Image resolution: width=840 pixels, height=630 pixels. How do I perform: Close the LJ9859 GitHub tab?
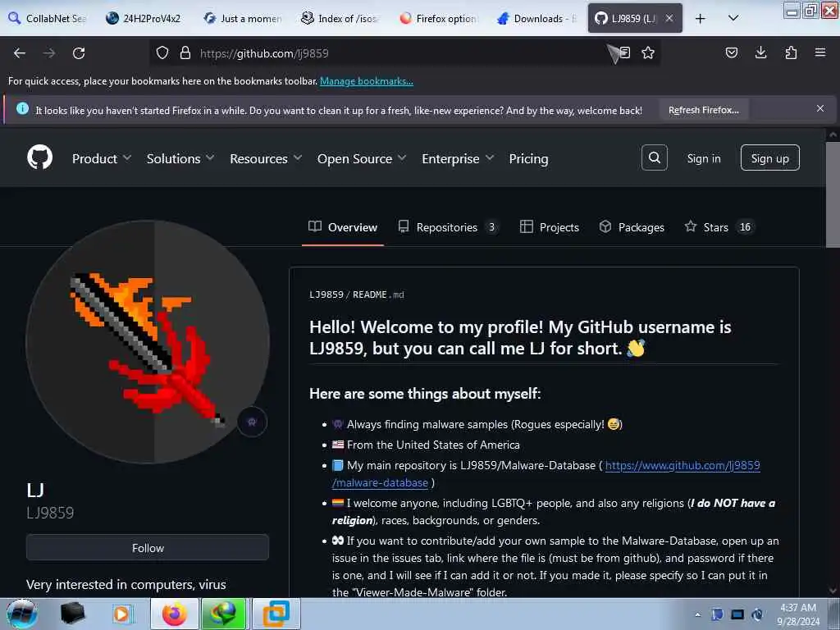[669, 18]
